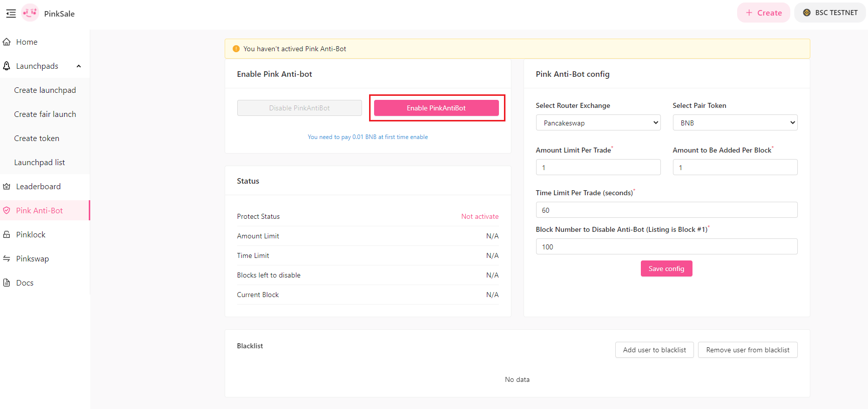Screen dimensions: 868x409
Task: Click the 'Time Limit' status row label
Action: click(x=253, y=255)
